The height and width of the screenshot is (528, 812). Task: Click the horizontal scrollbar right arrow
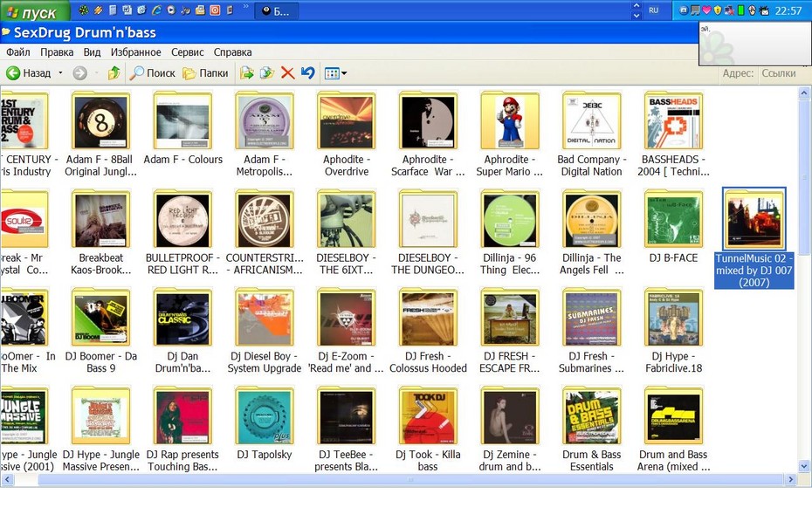(x=790, y=480)
